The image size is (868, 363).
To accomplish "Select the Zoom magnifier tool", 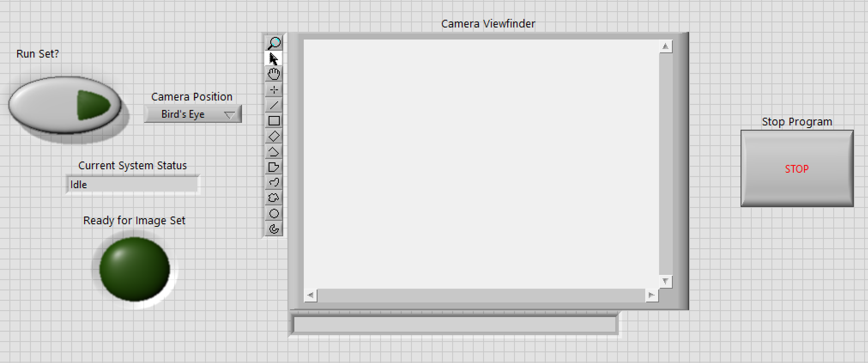I will 274,43.
